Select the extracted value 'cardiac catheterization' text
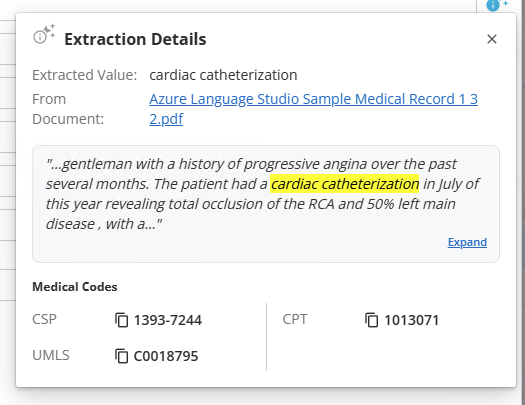This screenshot has height=405, width=525. coord(223,75)
